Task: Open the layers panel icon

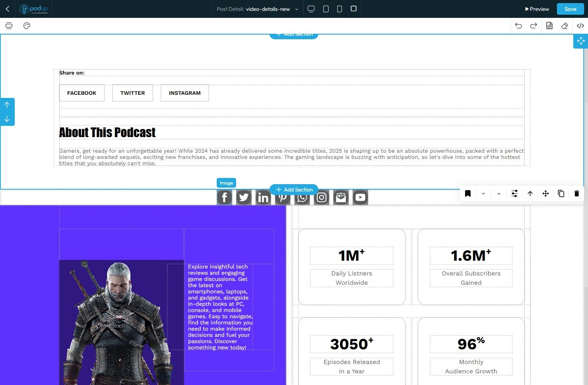Action: pyautogui.click(x=9, y=26)
